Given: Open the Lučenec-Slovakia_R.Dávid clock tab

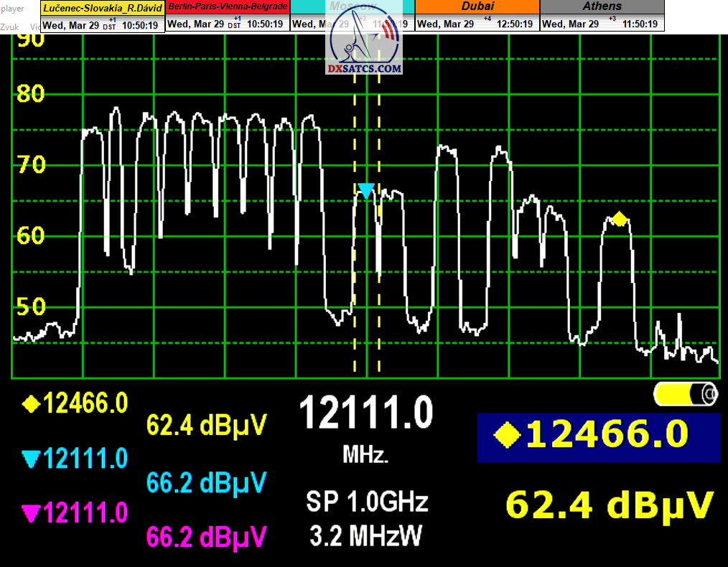Looking at the screenshot, I should click(x=103, y=7).
